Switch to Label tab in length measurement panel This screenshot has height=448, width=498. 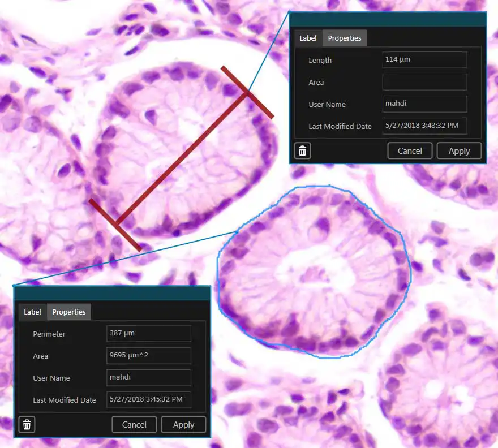pyautogui.click(x=308, y=38)
